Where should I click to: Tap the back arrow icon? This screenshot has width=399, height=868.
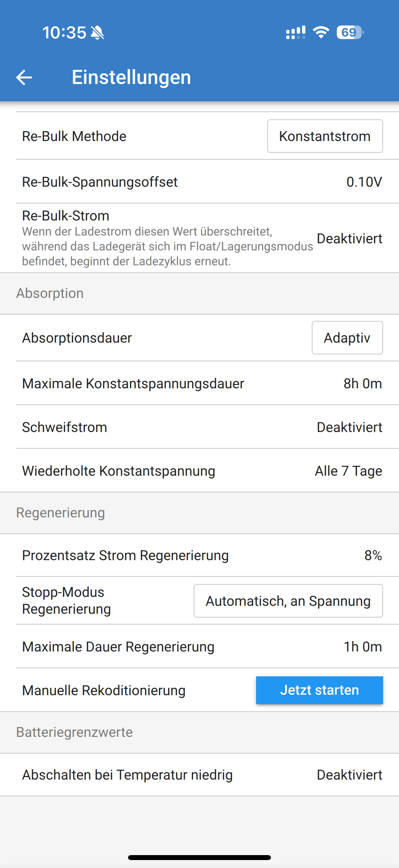pyautogui.click(x=24, y=77)
